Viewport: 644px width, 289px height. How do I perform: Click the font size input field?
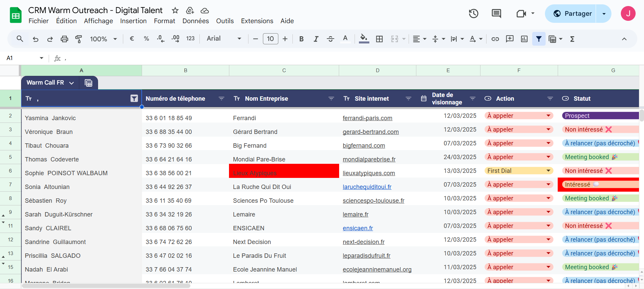(x=270, y=39)
